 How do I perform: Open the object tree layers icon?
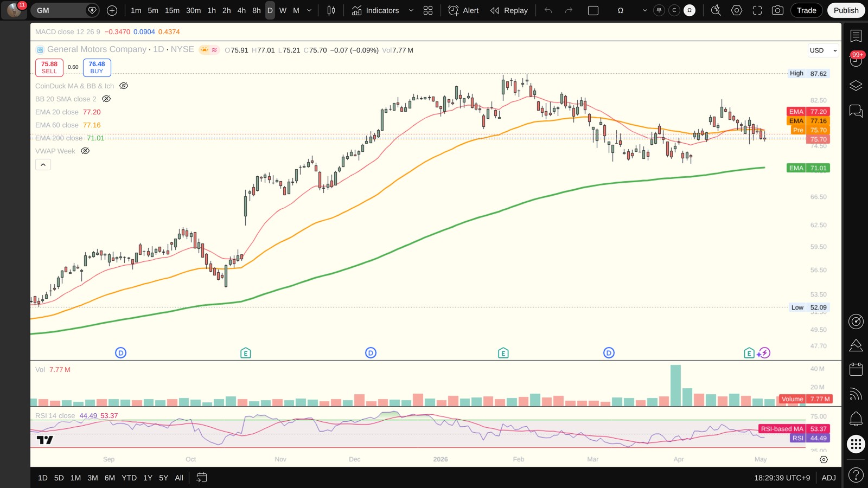[x=856, y=86]
